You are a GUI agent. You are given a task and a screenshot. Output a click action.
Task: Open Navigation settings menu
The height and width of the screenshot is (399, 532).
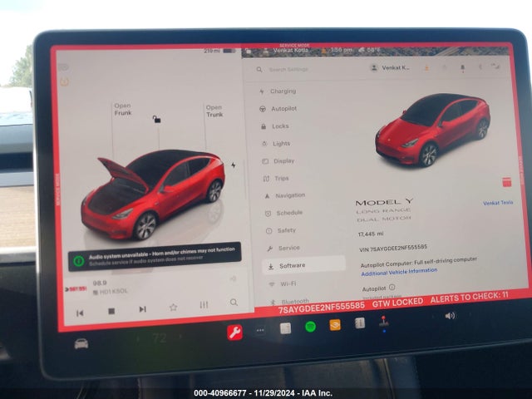pos(285,196)
